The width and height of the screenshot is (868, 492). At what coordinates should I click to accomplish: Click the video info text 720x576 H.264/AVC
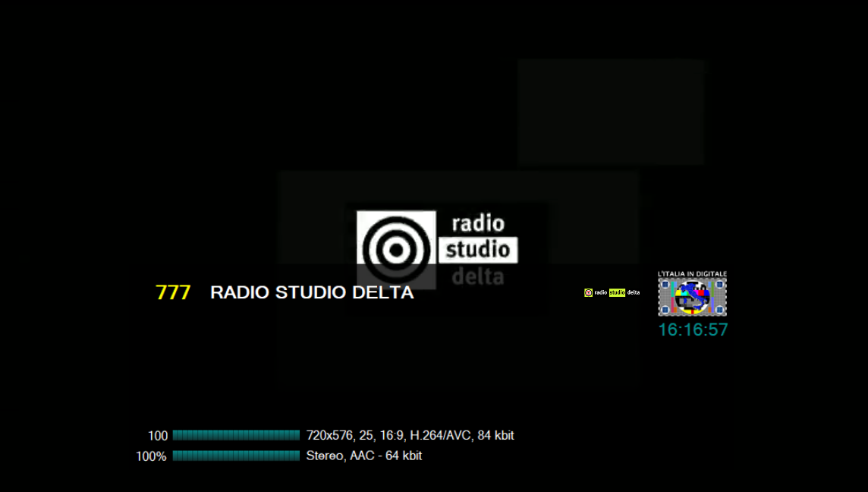coord(410,436)
